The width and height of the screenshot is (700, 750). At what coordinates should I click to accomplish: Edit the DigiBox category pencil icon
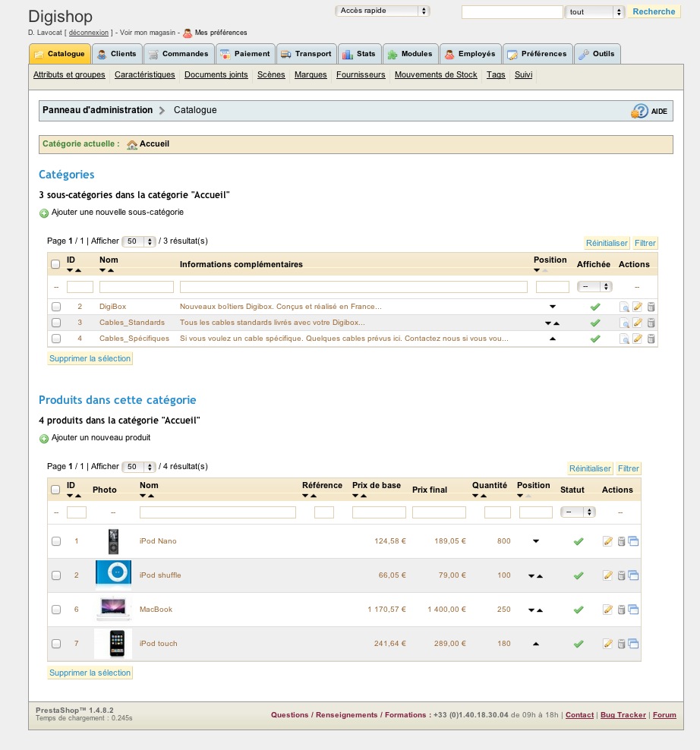tap(637, 307)
